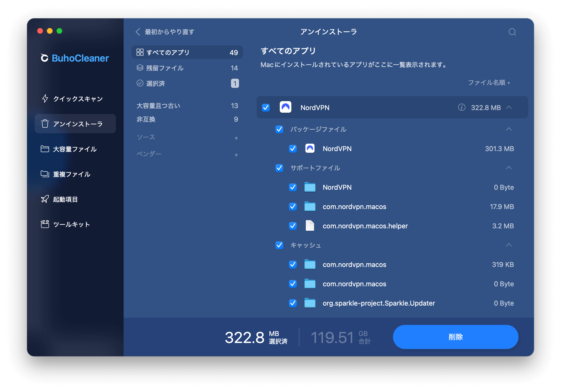Uncheck the com.nordvpn.macos 17.9 MB checkbox
This screenshot has height=392, width=561.
tap(293, 207)
